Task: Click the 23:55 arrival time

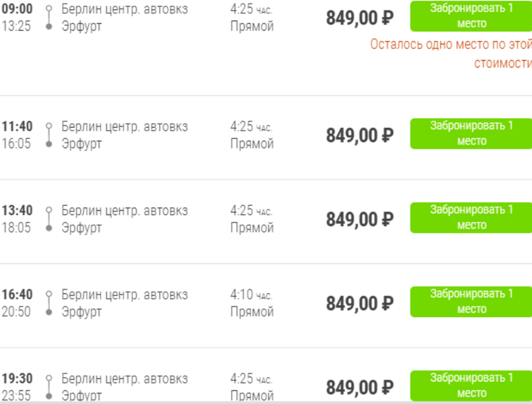Action: point(16,396)
